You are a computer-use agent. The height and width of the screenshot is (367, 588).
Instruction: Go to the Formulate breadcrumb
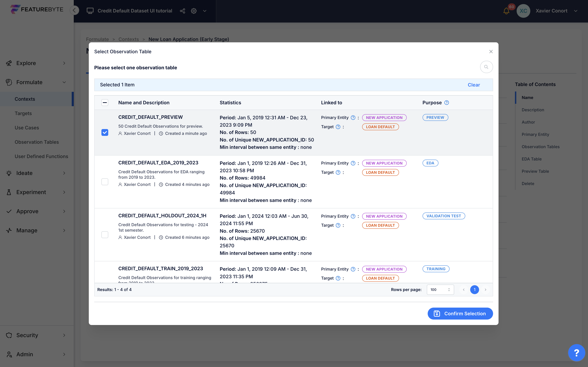click(x=97, y=39)
